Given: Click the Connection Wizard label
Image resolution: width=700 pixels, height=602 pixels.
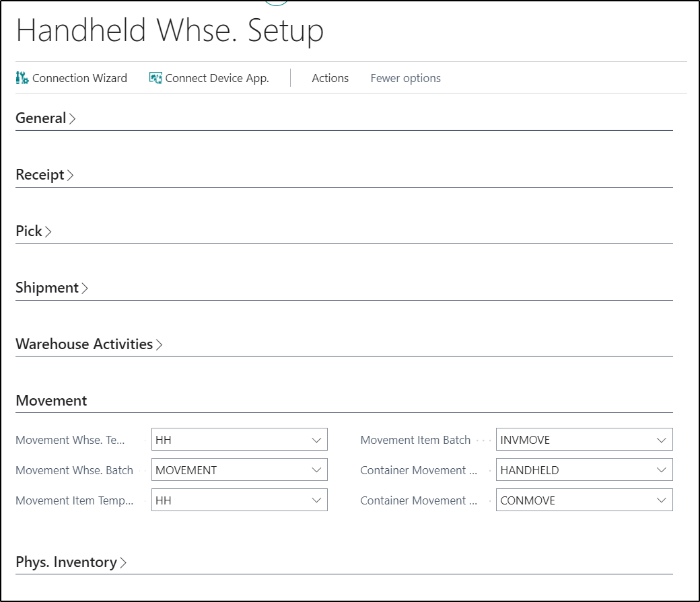Looking at the screenshot, I should 79,78.
